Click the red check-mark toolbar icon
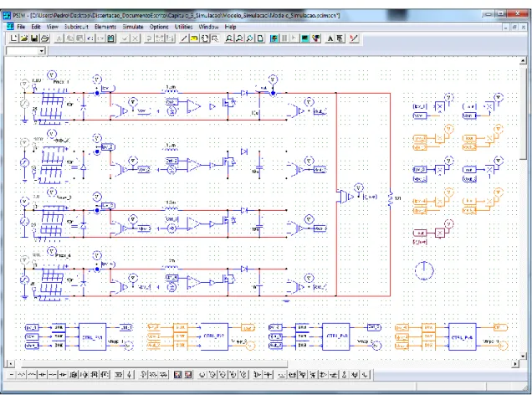Screen dimensions: 532x395 [x=354, y=38]
